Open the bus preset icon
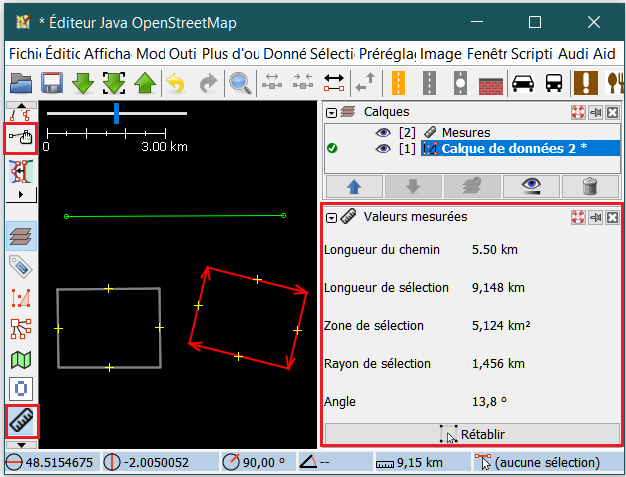 (x=554, y=83)
